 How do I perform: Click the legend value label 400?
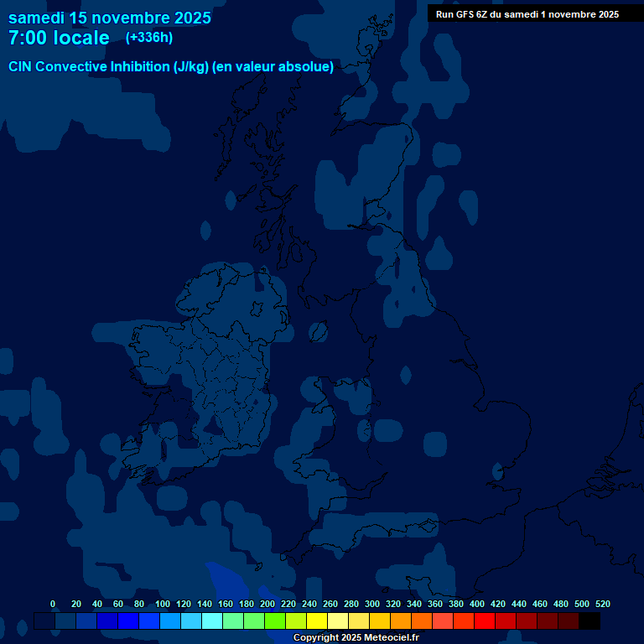[477, 604]
